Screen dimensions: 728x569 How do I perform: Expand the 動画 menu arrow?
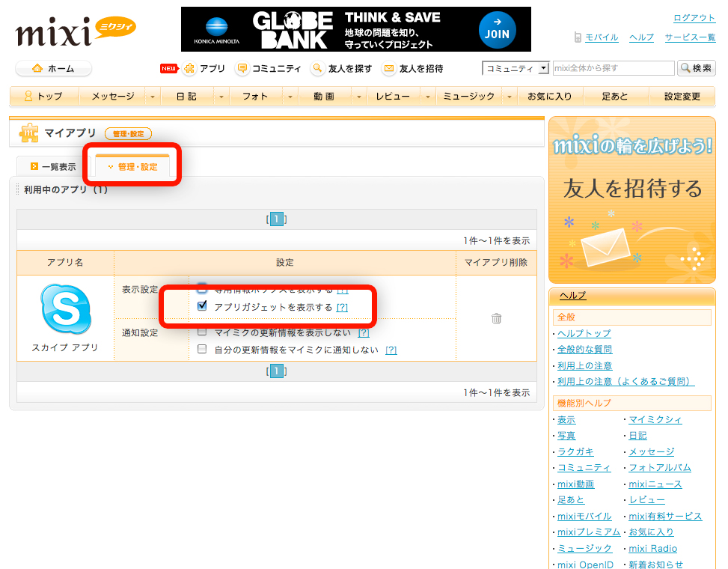tap(358, 97)
